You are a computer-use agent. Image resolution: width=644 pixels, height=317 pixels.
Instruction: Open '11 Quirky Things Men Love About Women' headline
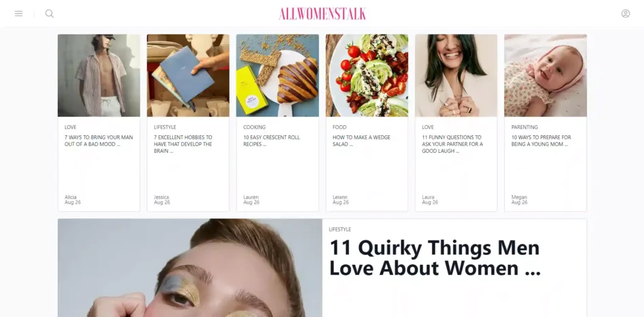tap(435, 258)
